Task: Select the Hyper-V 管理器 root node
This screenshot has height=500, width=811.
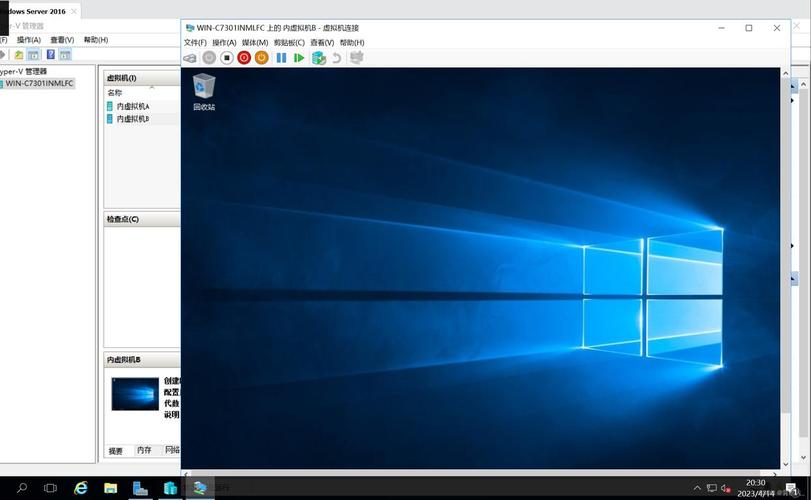Action: (x=24, y=71)
